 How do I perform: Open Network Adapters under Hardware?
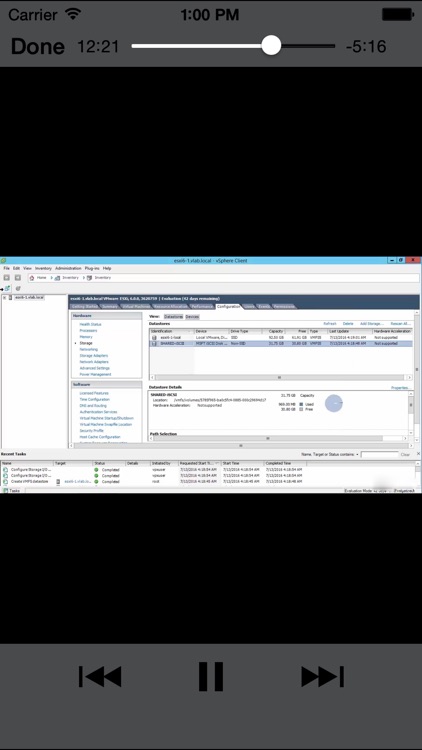tap(94, 362)
